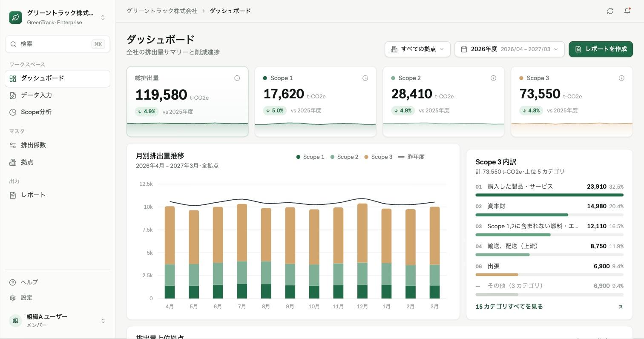644x339 pixels.
Task: Click the ヘルプ question mark icon
Action: 13,282
